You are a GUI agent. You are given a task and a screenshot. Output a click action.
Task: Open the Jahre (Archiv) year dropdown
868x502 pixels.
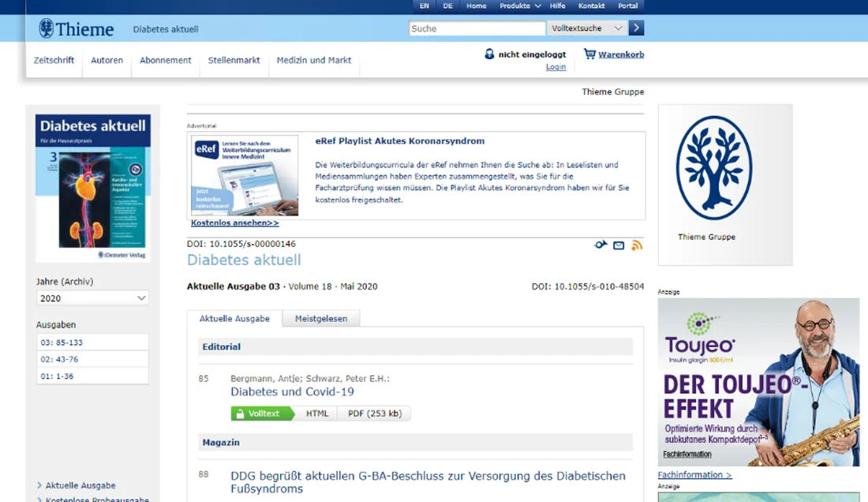coord(92,298)
